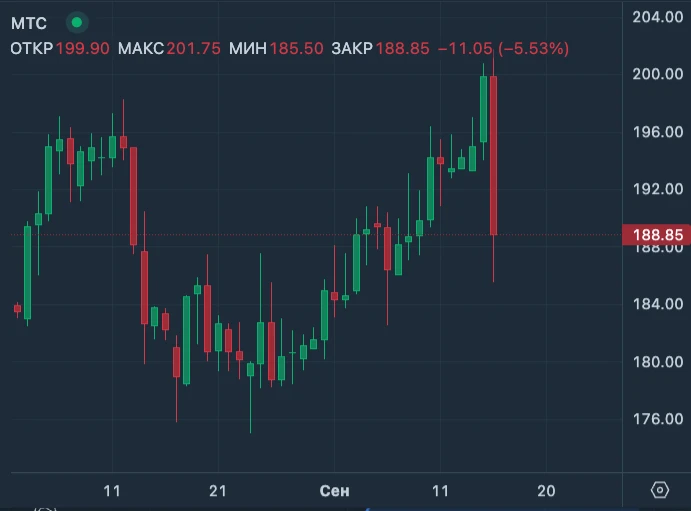Click the change value −11.05 (−5.53%)
The height and width of the screenshot is (511, 691).
tap(503, 48)
